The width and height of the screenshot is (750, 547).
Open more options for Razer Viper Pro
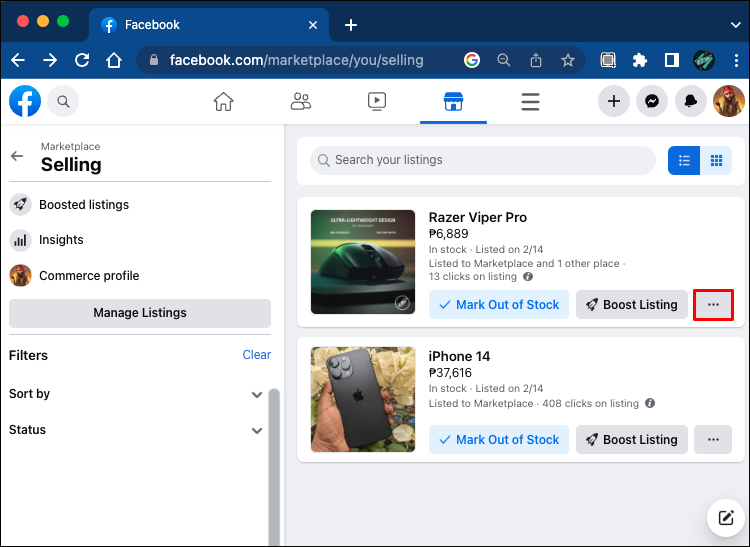point(713,305)
